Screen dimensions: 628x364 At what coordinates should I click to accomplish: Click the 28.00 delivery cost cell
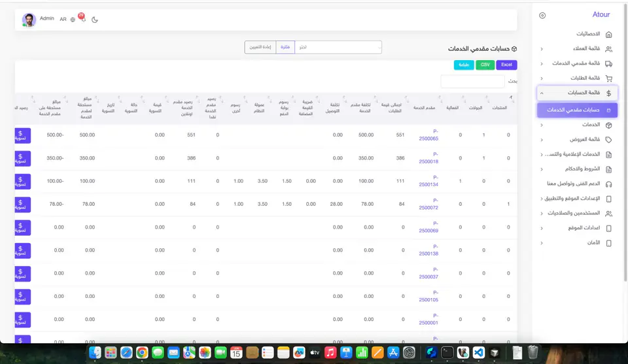tap(336, 205)
